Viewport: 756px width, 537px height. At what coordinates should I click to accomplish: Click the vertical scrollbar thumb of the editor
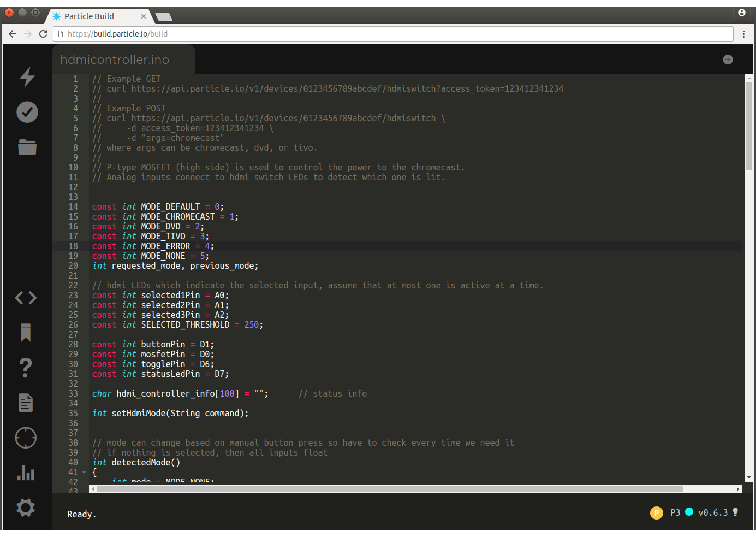pyautogui.click(x=749, y=126)
